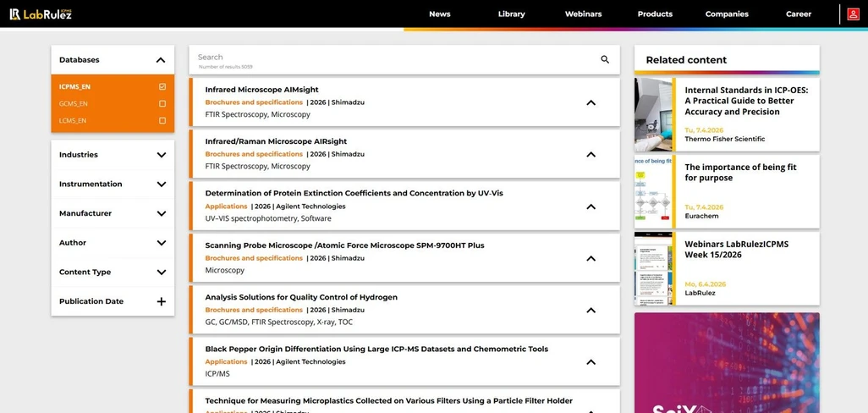Collapse the Black Pepper Origin entry chevron
Screen dimensions: 868x413
(591, 362)
